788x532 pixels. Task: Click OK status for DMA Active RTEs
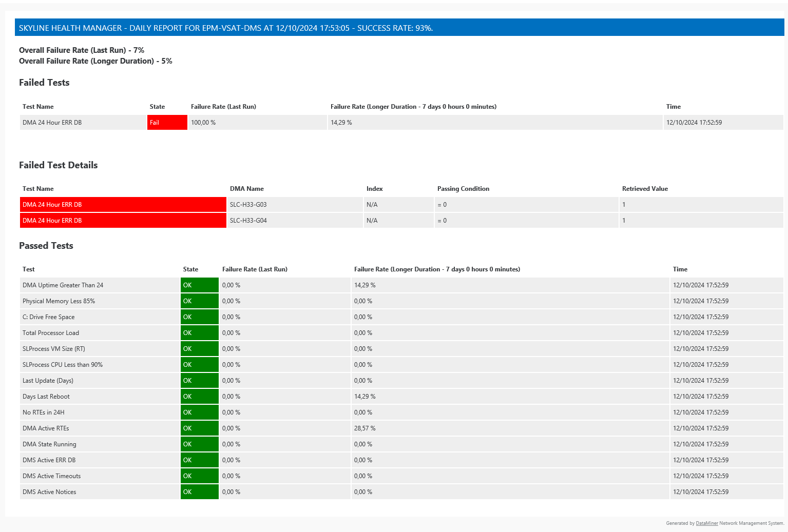click(x=199, y=428)
